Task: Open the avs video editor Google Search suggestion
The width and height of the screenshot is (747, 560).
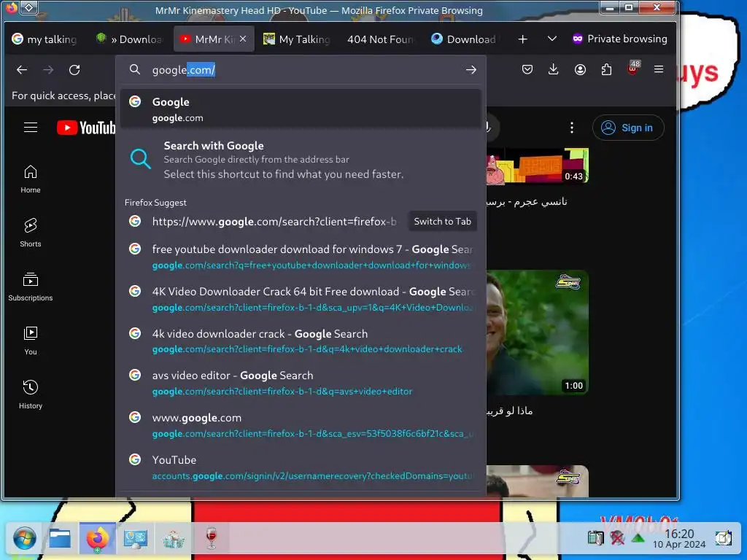Action: [x=300, y=383]
